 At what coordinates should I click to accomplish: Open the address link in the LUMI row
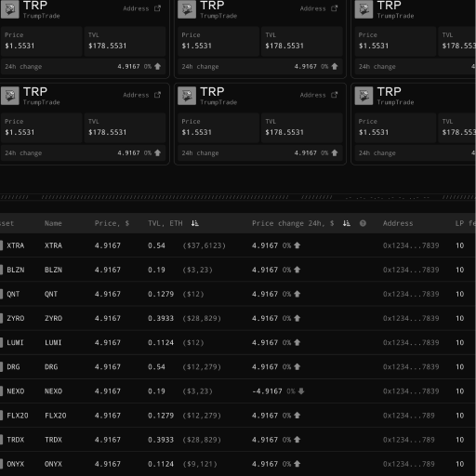click(x=411, y=342)
